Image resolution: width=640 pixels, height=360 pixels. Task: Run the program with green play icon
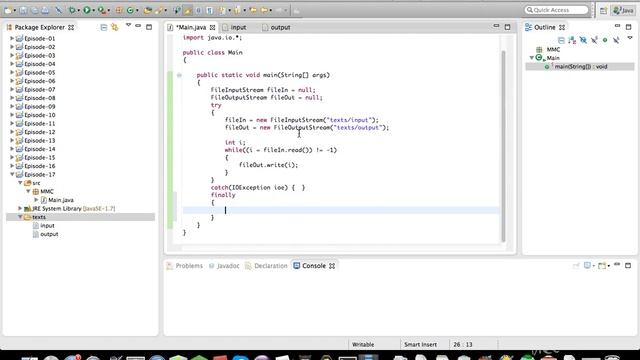(87, 10)
